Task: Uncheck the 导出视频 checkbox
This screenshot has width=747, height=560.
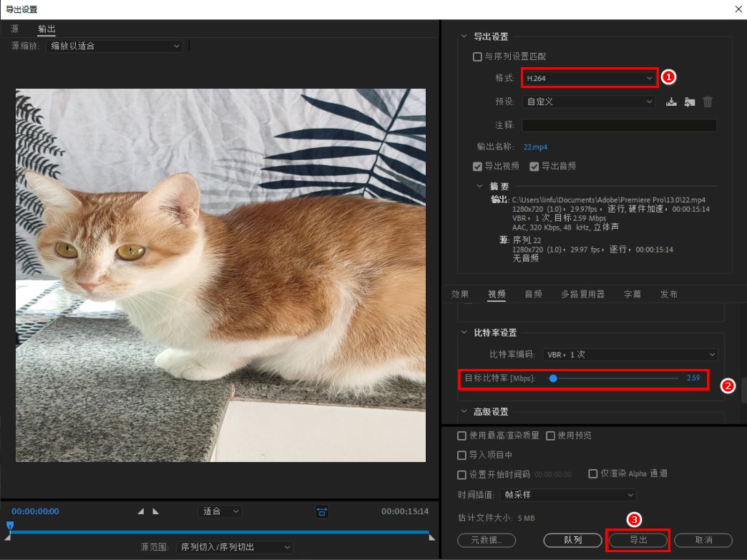Action: tap(479, 166)
